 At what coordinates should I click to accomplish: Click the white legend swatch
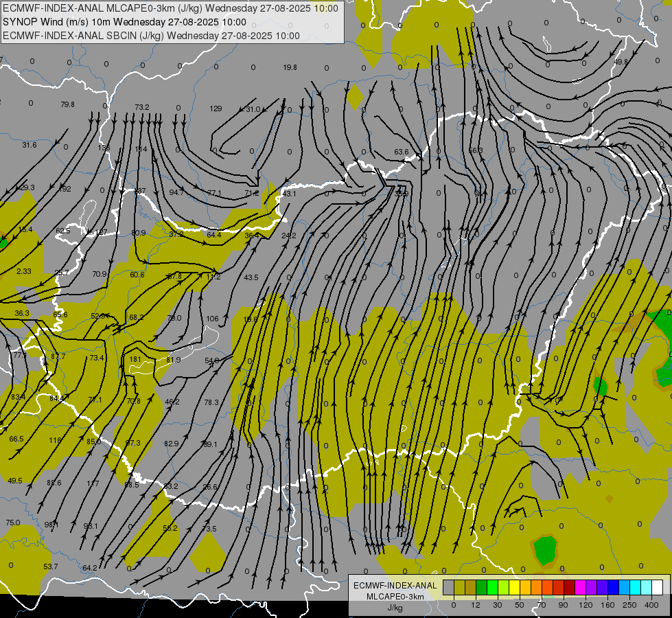(x=658, y=588)
